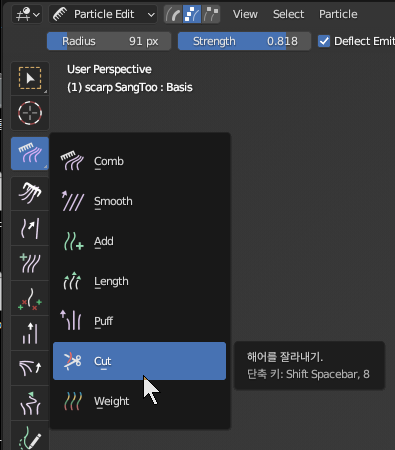Screen dimensions: 395x450
Task: Choose Length from the tool popup
Action: (139, 281)
